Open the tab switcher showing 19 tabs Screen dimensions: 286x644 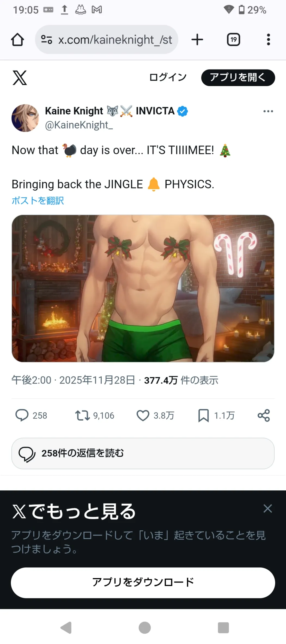(233, 40)
